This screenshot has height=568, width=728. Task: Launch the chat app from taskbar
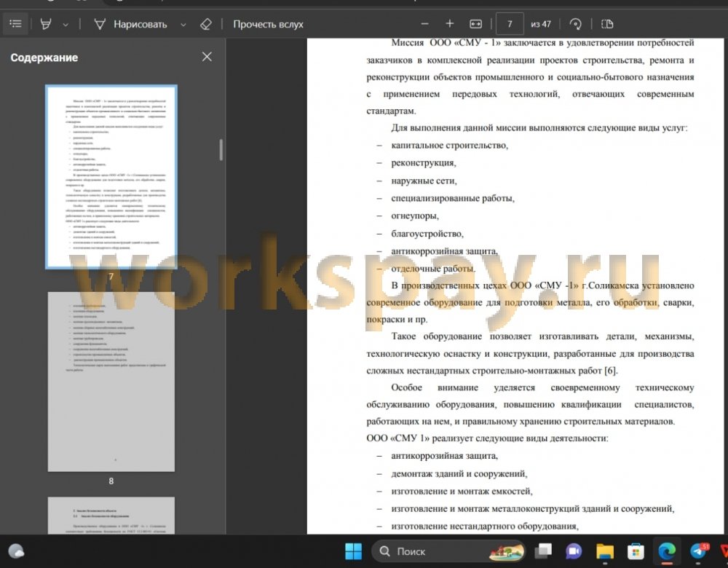tap(574, 551)
